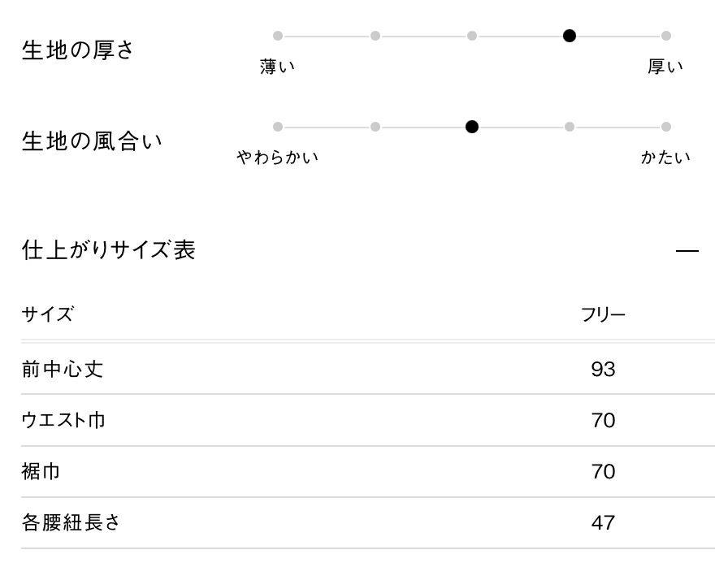Select the thickest dot above 厚い
Viewport: 728px width, 567px height.
pyautogui.click(x=666, y=36)
